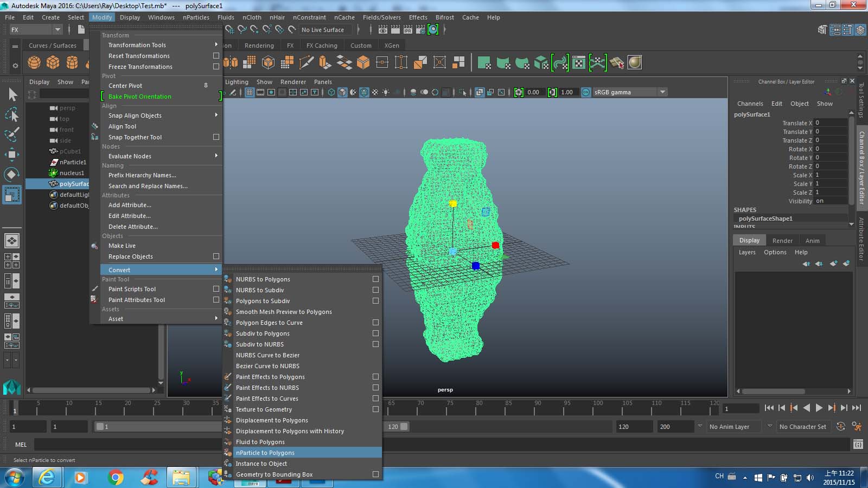Image resolution: width=868 pixels, height=488 pixels.
Task: Open the Snap Together Tool option box
Action: [216, 137]
